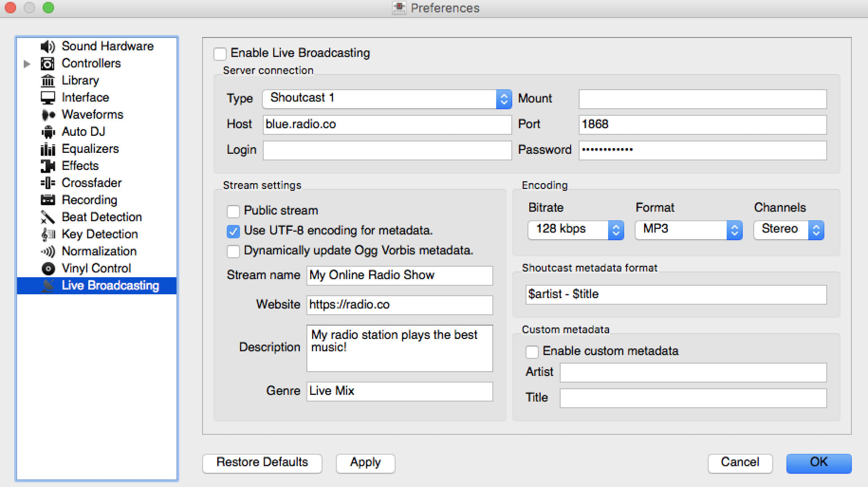This screenshot has height=487, width=868.
Task: Click the Waveforms icon in the sidebar
Action: [47, 114]
